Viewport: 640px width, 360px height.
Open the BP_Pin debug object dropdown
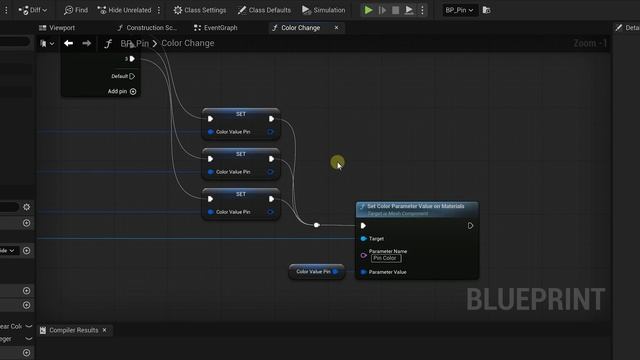click(x=459, y=10)
